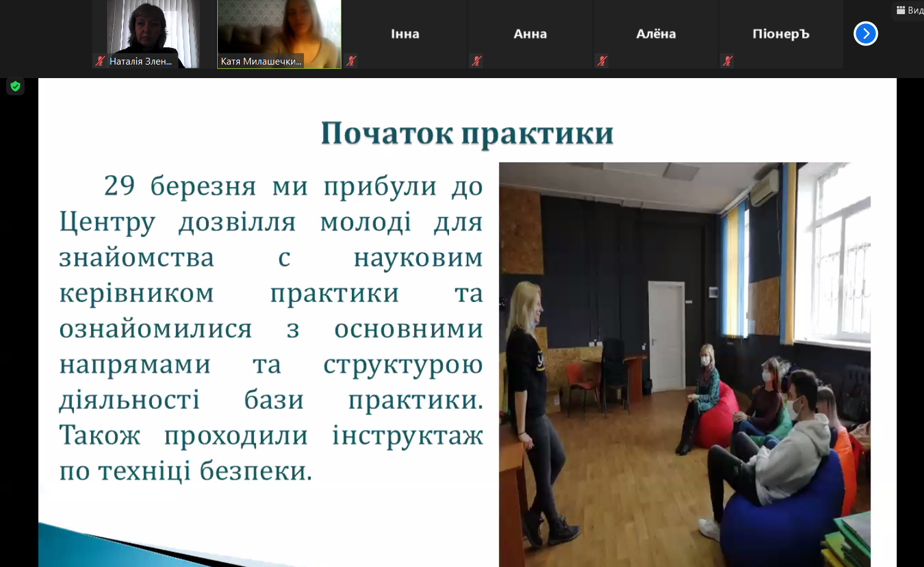
Task: Click Наталія's muted microphone icon
Action: (100, 61)
